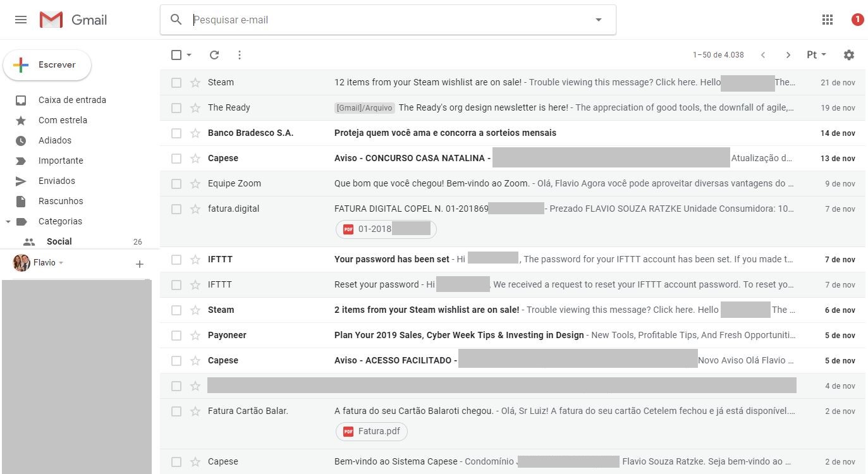Open the Google apps grid

[827, 20]
